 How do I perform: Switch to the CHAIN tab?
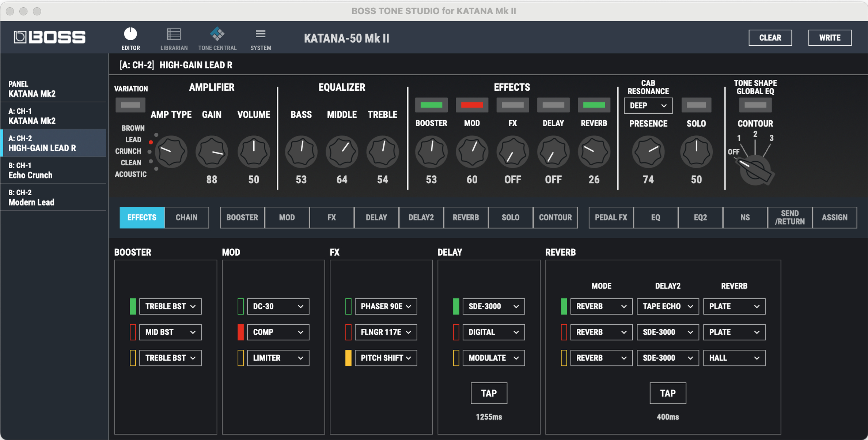[186, 217]
